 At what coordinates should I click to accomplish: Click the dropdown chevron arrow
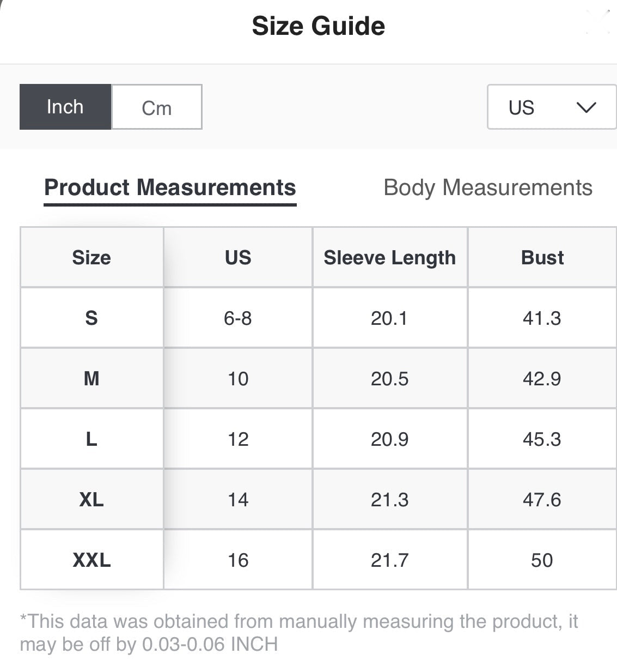(586, 107)
